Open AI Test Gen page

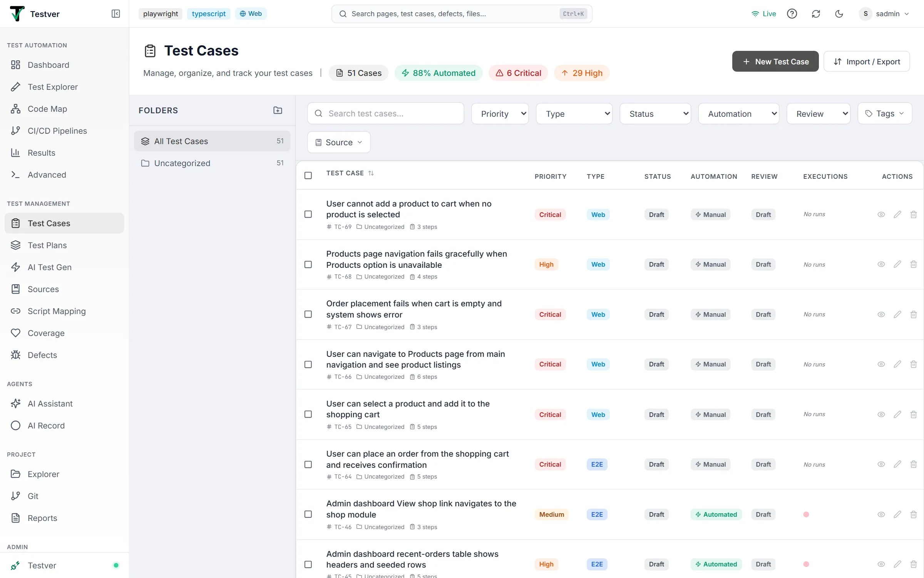point(64,267)
